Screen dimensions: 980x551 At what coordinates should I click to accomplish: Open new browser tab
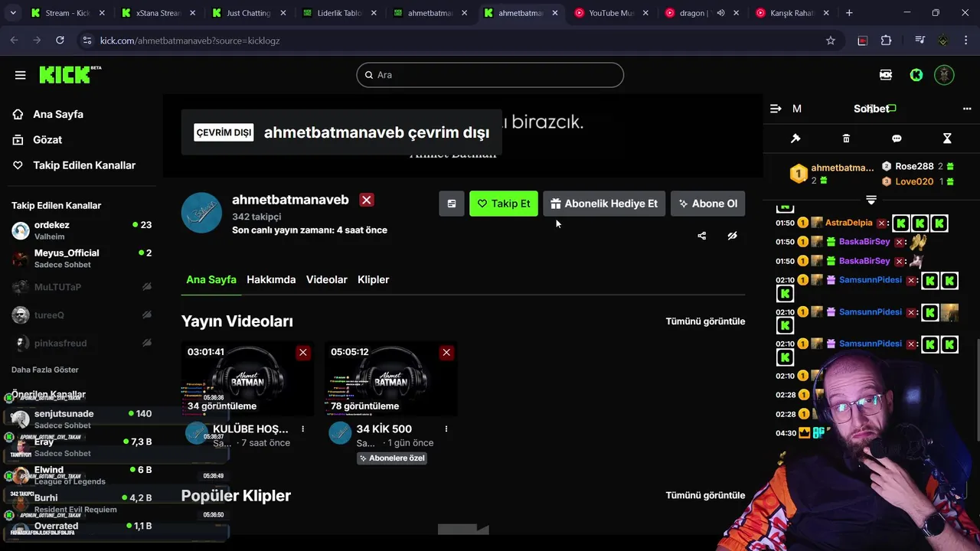pos(849,13)
